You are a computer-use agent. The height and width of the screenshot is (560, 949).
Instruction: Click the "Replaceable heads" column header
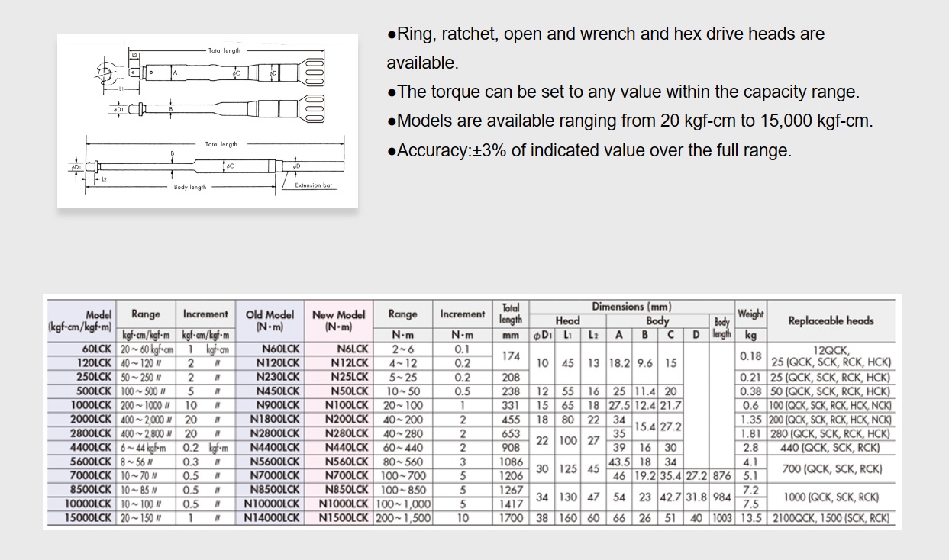coord(831,320)
